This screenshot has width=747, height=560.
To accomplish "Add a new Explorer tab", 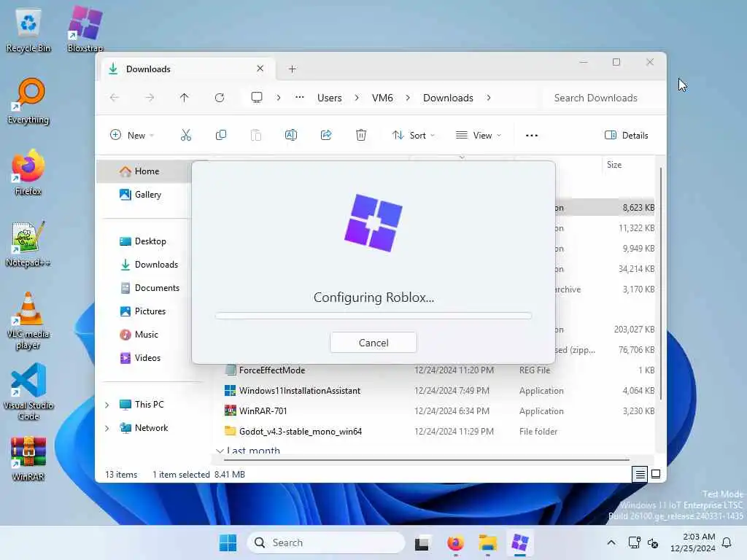I will click(293, 69).
